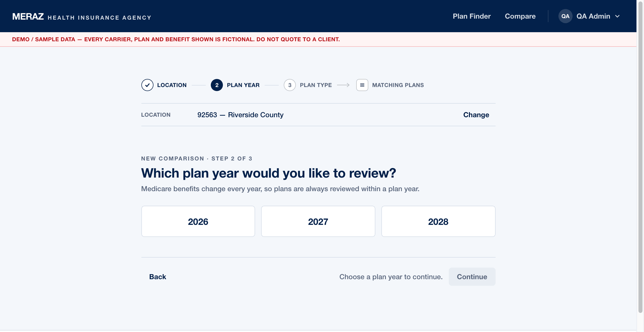Screen dimensions: 644x332
Task: Select the 2028 plan year option
Action: click(438, 221)
